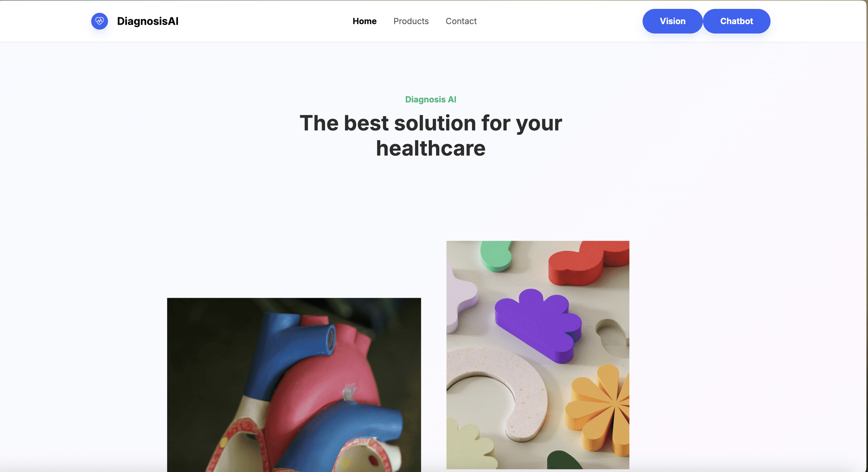Select the anatomical heart model image

[294, 385]
